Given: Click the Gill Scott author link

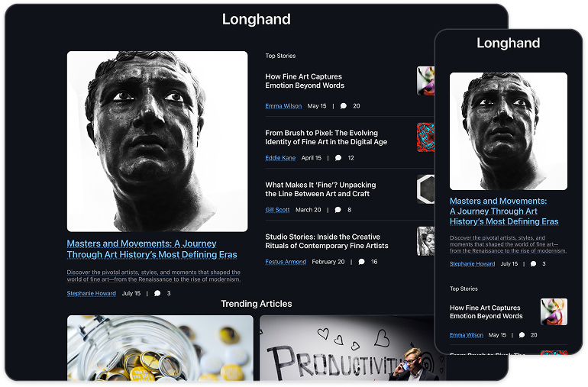Looking at the screenshot, I should 277,210.
